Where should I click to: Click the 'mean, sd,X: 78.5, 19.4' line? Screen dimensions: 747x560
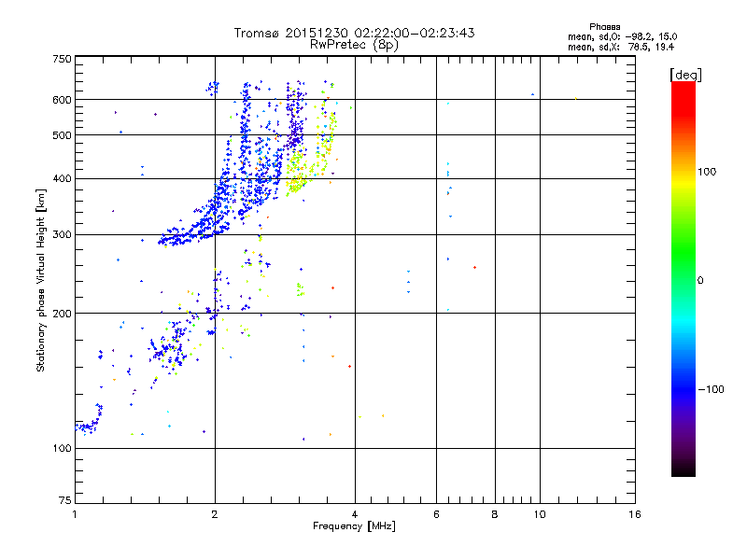621,47
